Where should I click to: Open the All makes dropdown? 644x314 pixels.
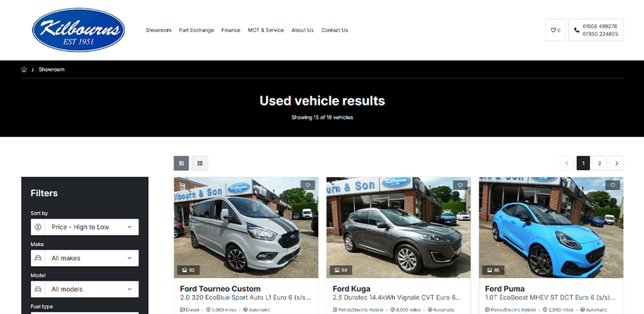85,258
